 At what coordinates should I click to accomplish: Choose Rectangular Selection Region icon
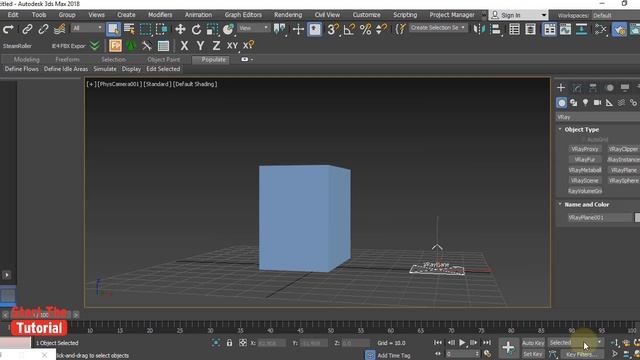click(145, 29)
